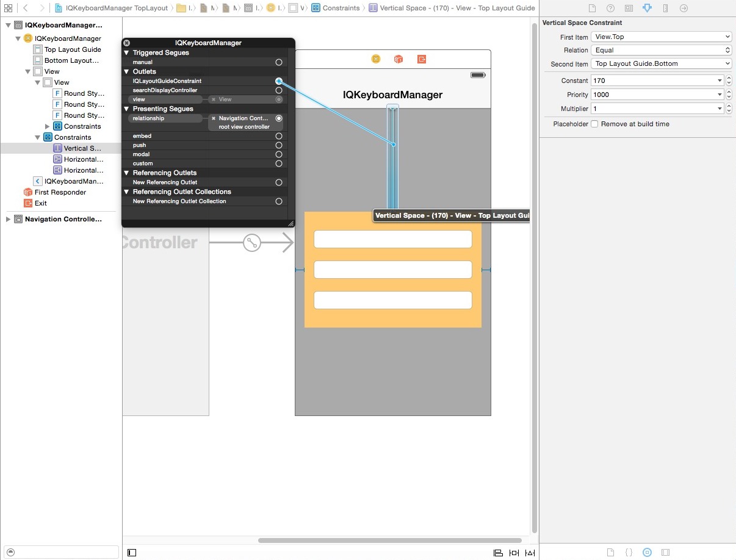The height and width of the screenshot is (560, 736).
Task: Close the IQKeyboardManager connections popup
Action: (x=127, y=43)
